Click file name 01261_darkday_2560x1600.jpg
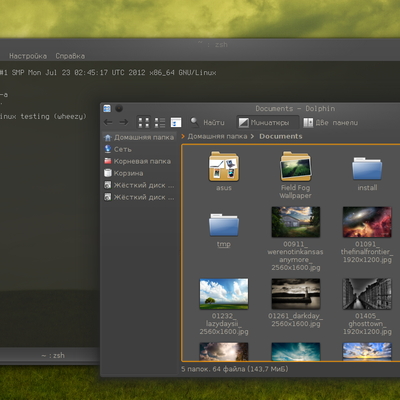The width and height of the screenshot is (400, 400). coord(296,320)
